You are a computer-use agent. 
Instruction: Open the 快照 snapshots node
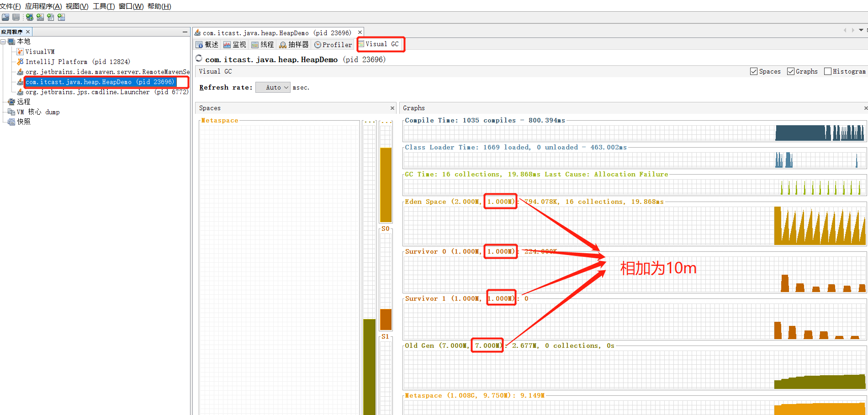[24, 122]
